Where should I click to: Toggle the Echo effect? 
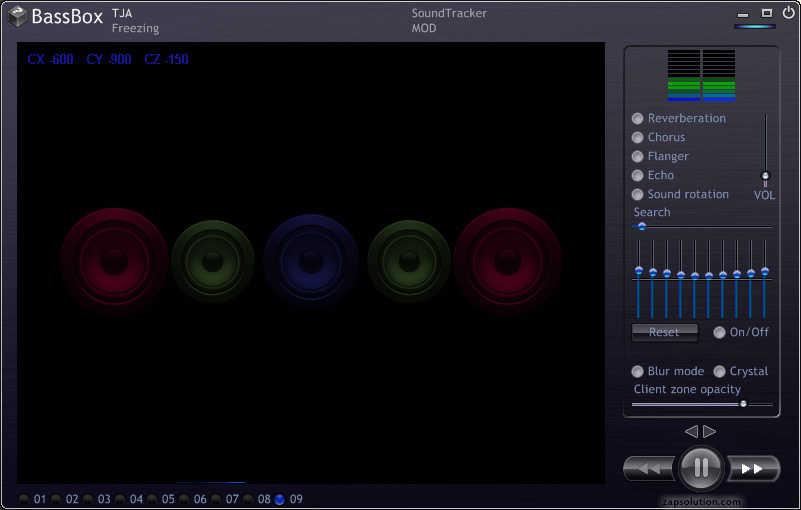[638, 175]
